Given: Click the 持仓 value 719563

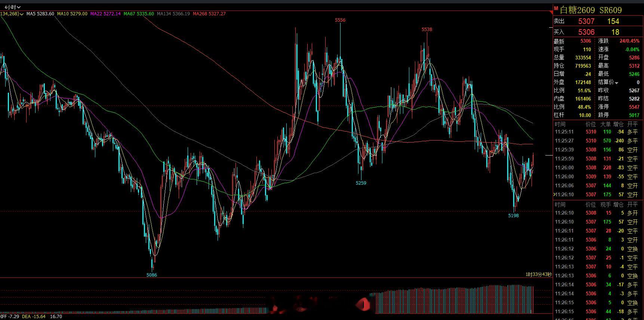Looking at the screenshot, I should click(x=583, y=66).
